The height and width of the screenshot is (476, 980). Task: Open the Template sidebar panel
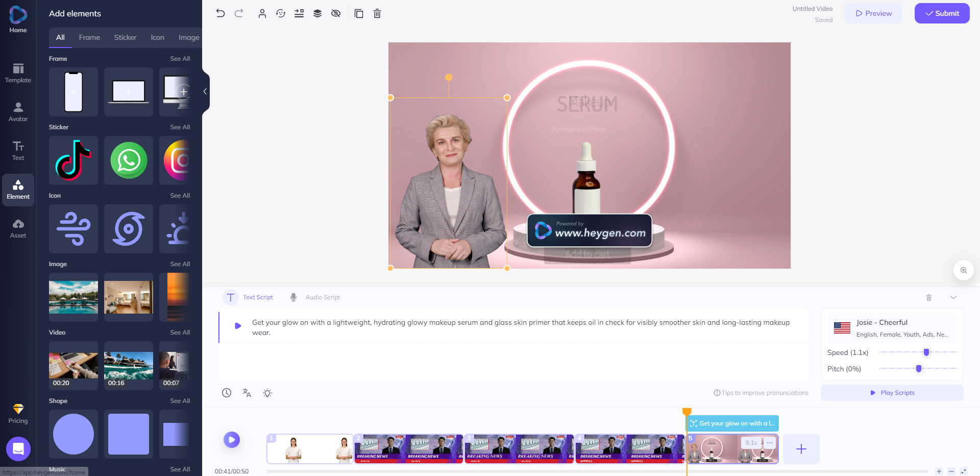18,73
